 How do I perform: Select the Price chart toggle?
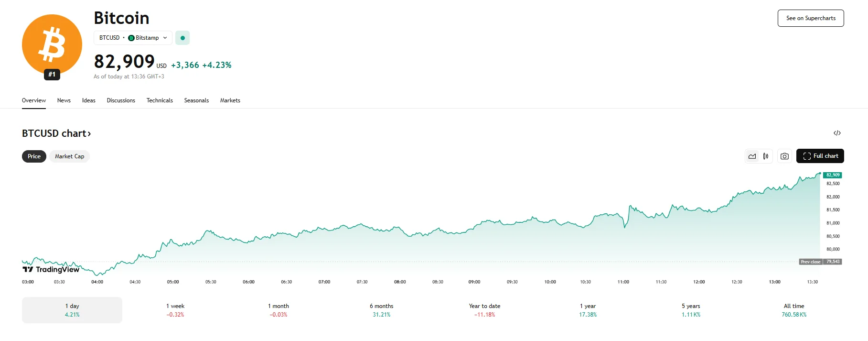pos(34,156)
